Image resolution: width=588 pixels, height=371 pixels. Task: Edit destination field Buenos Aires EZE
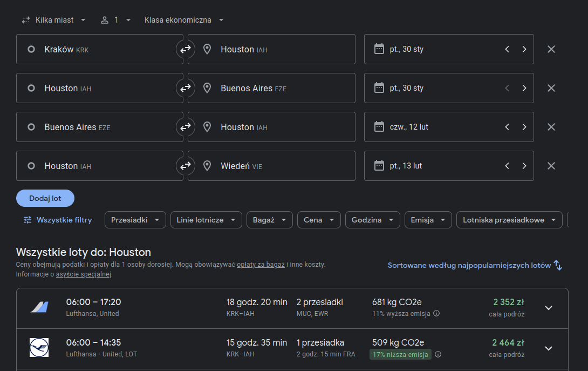point(271,88)
